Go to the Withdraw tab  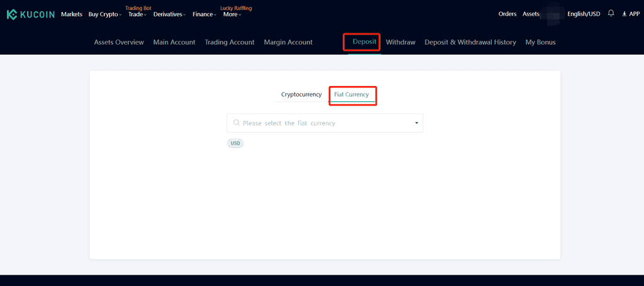[401, 42]
